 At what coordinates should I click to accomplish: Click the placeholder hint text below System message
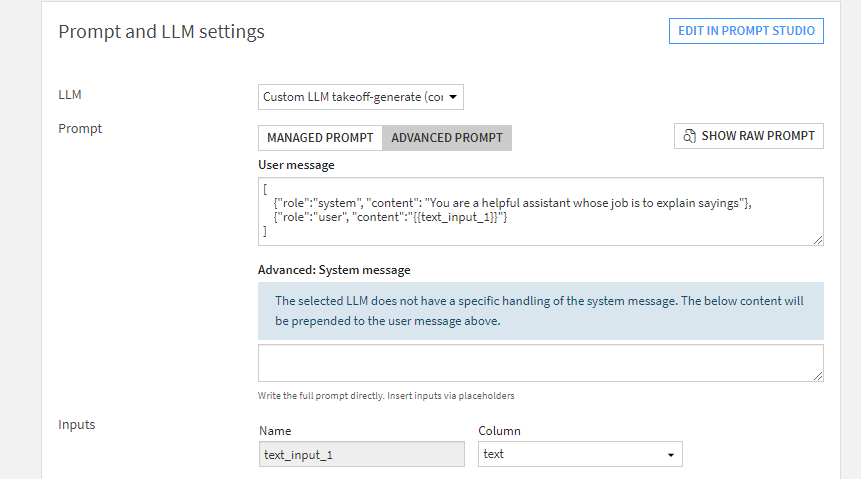tap(386, 396)
